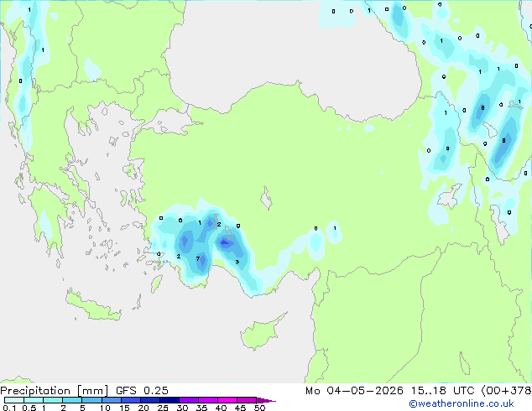Click the "Precipitation" title word
Viewport: 532px width, 411px height.
35,391
